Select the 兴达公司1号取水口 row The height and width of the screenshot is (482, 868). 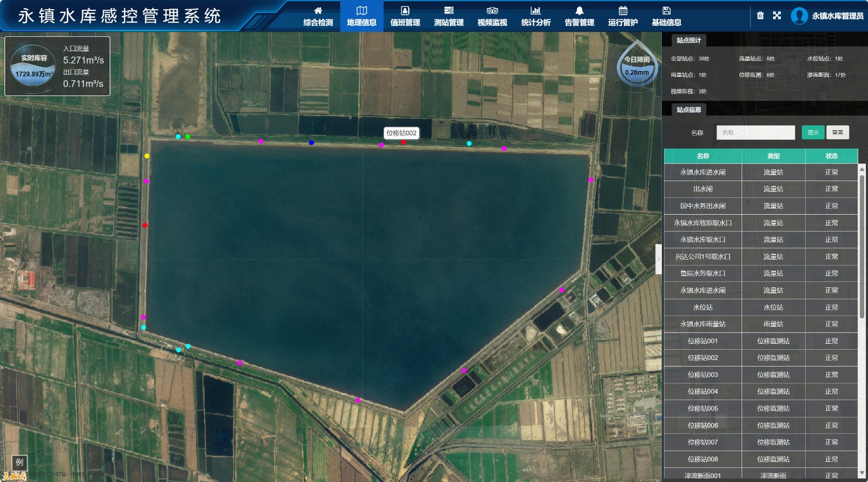click(761, 257)
